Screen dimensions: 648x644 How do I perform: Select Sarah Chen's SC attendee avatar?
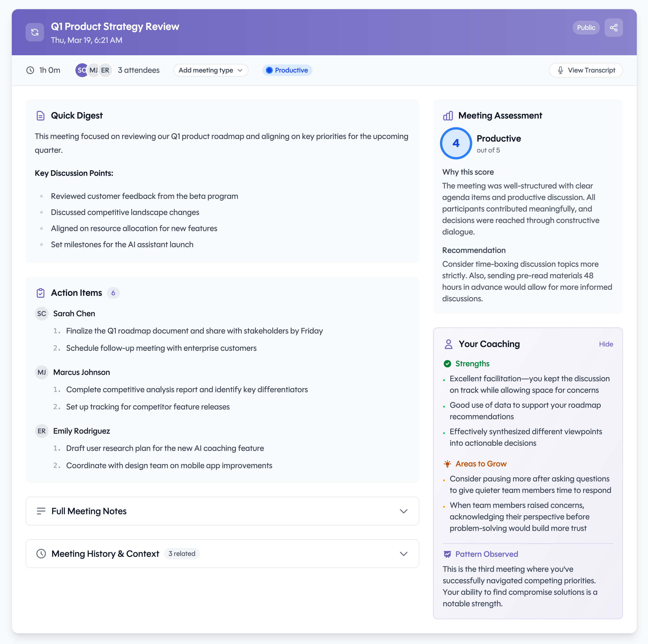click(81, 71)
